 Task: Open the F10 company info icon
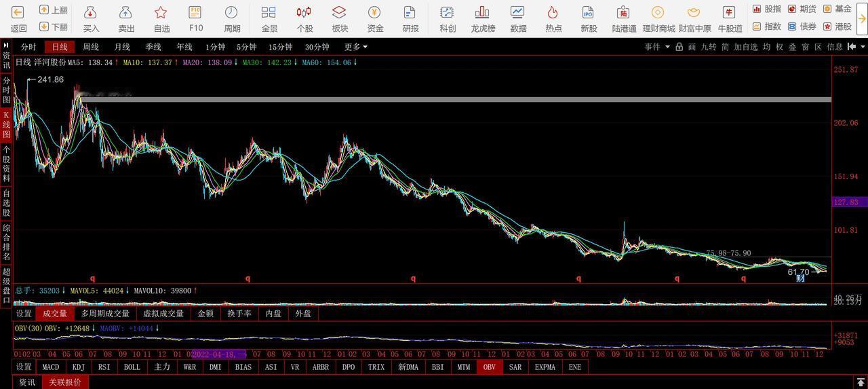click(x=195, y=12)
